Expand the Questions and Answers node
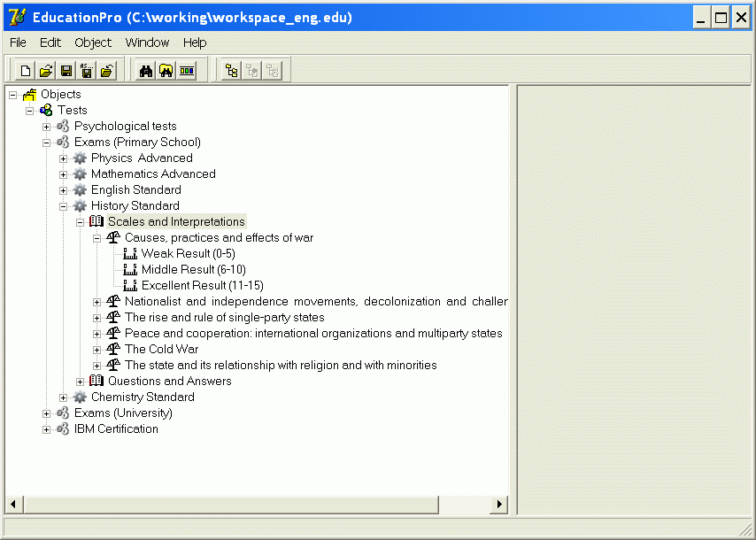756x540 pixels. [x=81, y=382]
